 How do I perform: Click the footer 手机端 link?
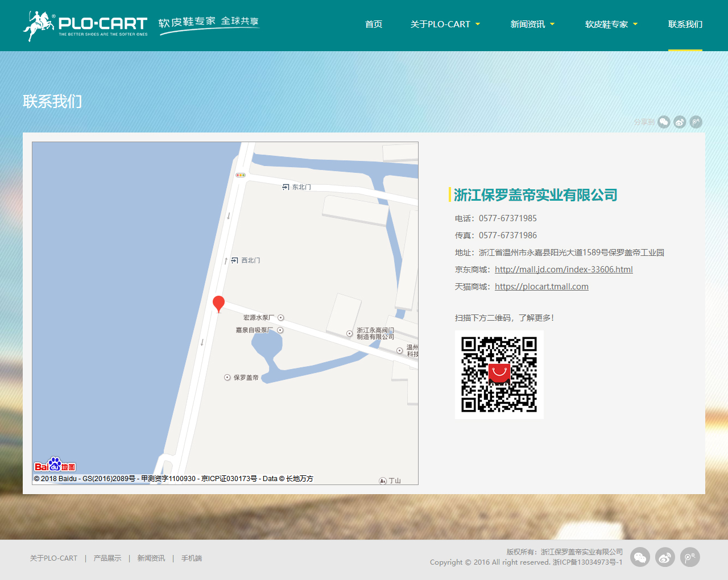pyautogui.click(x=192, y=558)
